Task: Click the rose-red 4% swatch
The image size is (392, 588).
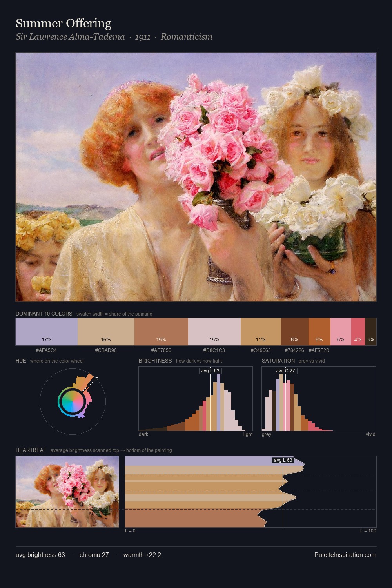Action: (x=358, y=332)
